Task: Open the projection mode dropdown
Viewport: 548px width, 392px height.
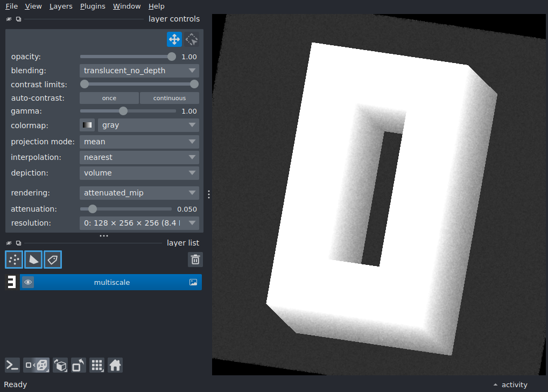Action: pyautogui.click(x=139, y=142)
